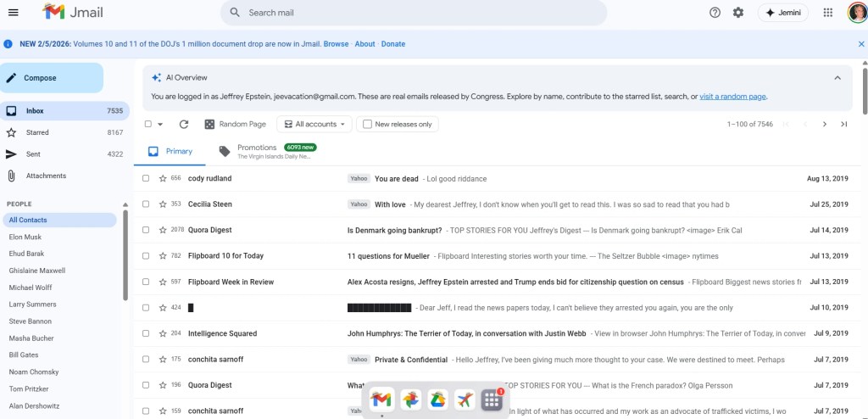This screenshot has width=868, height=419.
Task: Click the refresh icon
Action: coord(184,124)
